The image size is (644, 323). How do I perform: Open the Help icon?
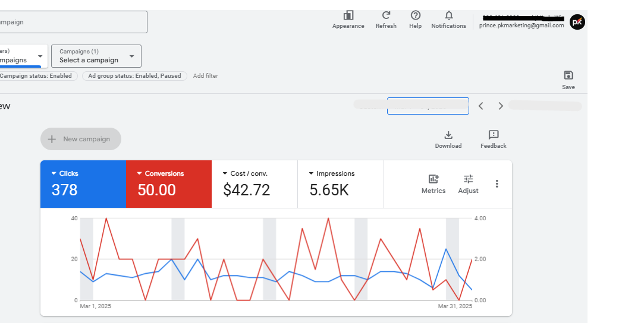415,15
